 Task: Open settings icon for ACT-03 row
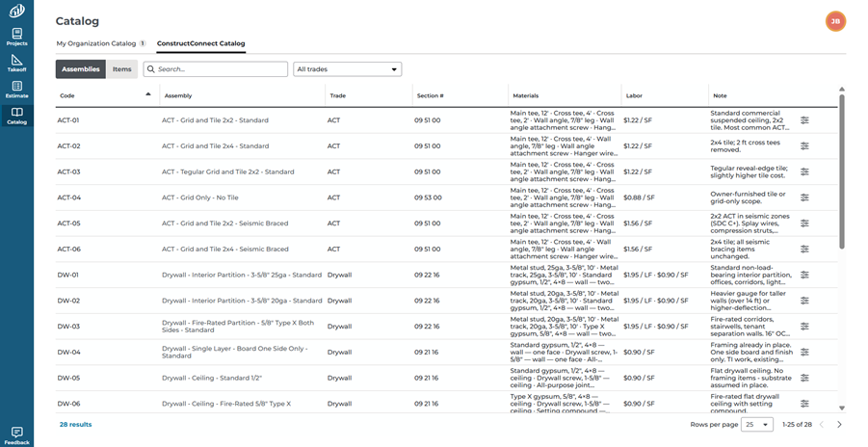click(x=804, y=171)
